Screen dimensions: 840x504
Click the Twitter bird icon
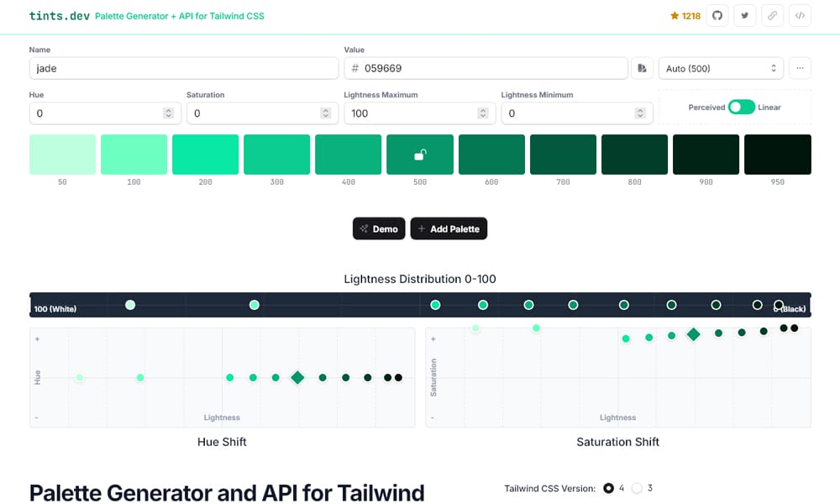(744, 15)
